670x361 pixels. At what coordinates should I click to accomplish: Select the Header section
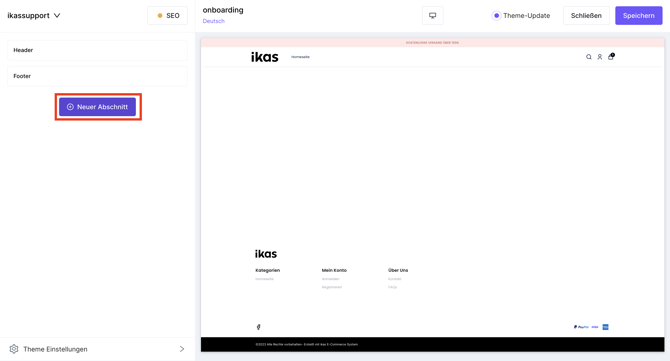coord(97,50)
